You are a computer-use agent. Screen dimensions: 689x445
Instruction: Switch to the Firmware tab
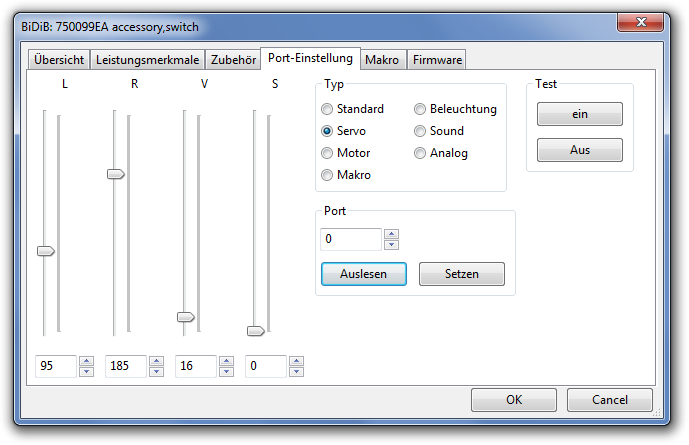[x=437, y=60]
